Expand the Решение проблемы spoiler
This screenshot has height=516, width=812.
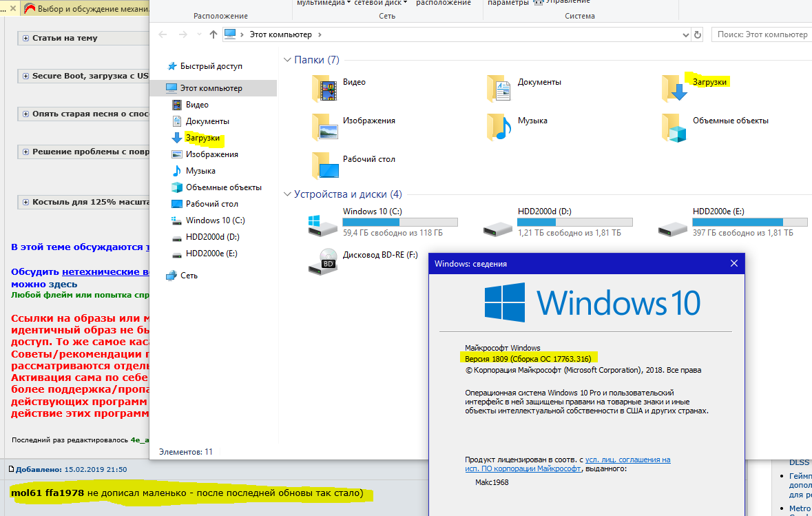click(25, 152)
